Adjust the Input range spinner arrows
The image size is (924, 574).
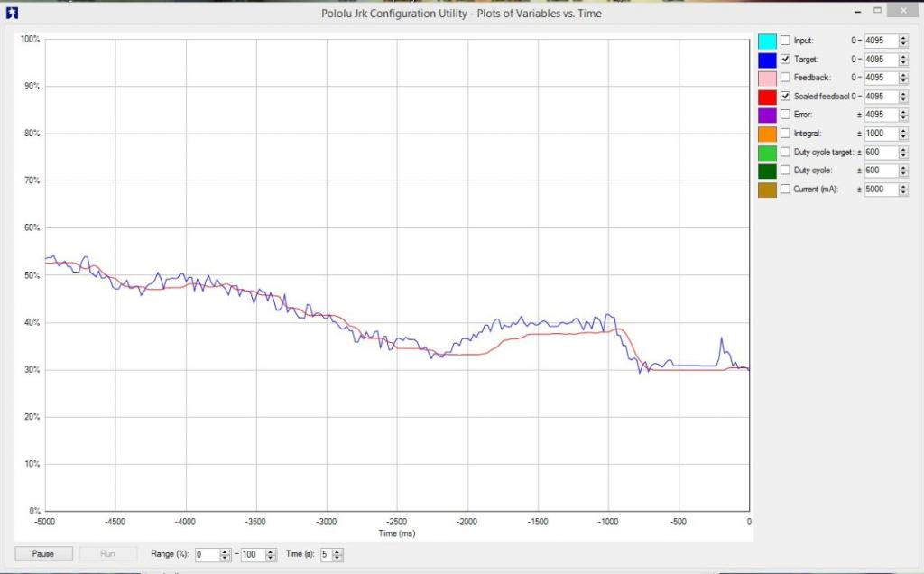point(903,41)
